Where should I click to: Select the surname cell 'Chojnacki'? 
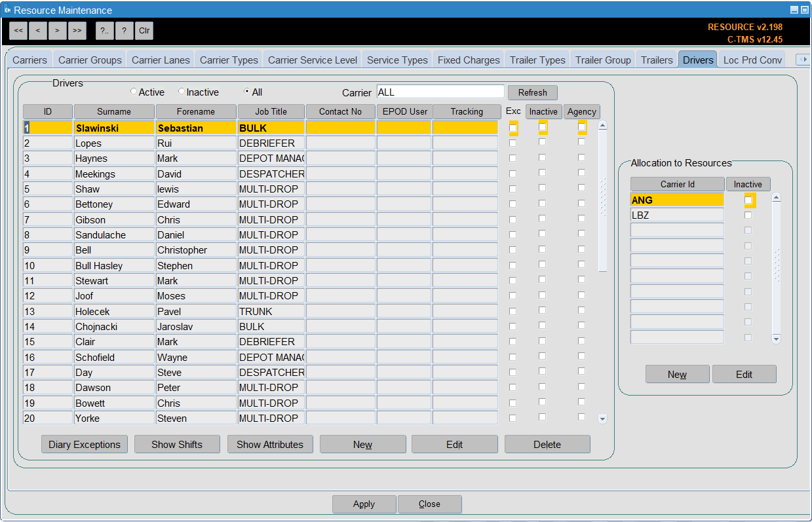coord(114,326)
